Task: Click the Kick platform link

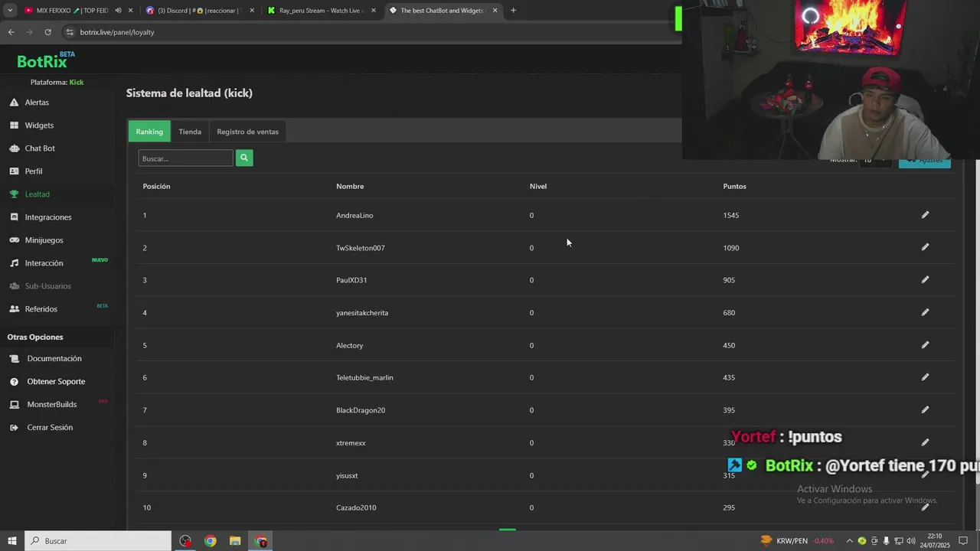Action: tap(77, 82)
